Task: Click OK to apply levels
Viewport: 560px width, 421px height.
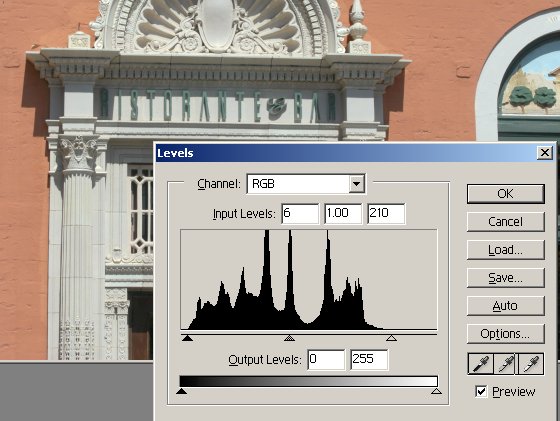Action: (505, 194)
